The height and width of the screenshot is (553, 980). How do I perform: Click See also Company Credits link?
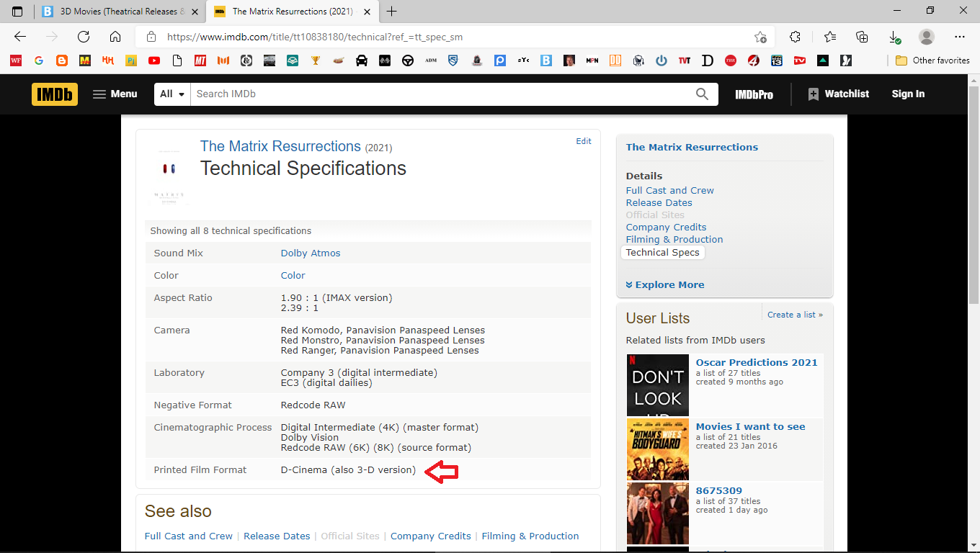pos(431,536)
